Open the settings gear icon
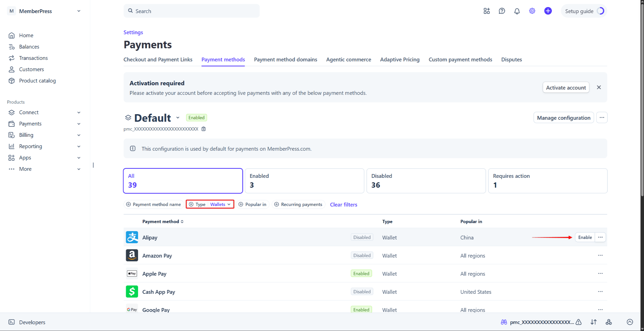 [x=532, y=11]
